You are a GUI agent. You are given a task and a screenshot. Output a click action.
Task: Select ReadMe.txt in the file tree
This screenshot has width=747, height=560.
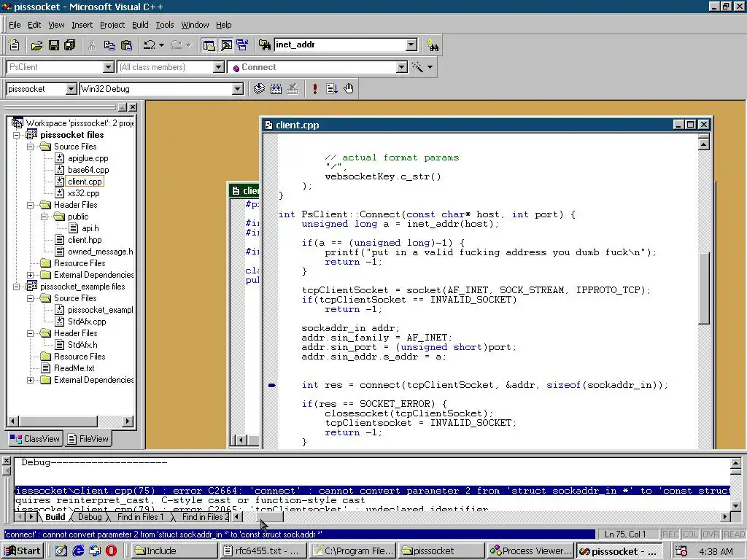click(x=74, y=368)
